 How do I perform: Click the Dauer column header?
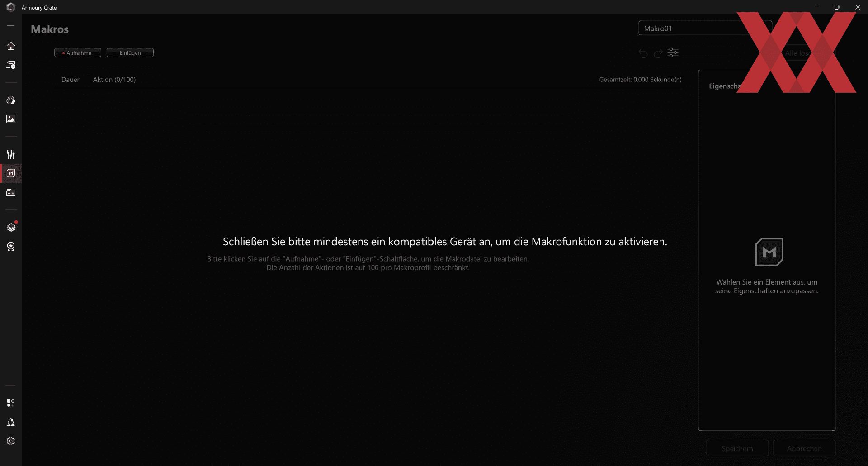[71, 80]
